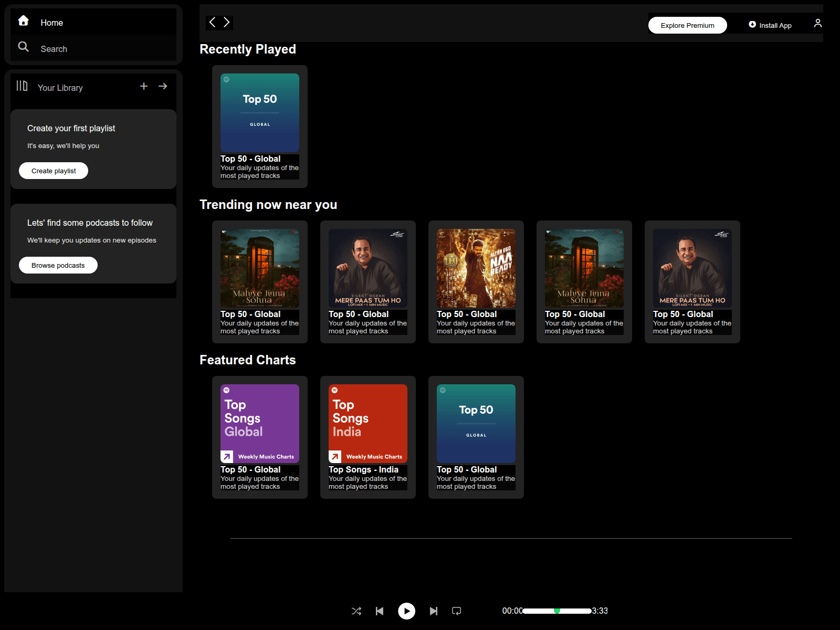Open second Mahiye Jinna Sohna trending cover

pyautogui.click(x=584, y=268)
